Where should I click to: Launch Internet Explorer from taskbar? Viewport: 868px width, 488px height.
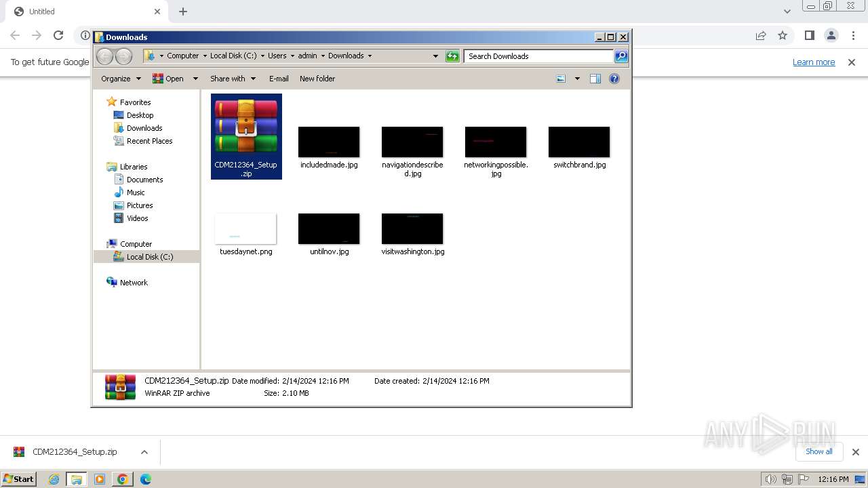(54, 479)
